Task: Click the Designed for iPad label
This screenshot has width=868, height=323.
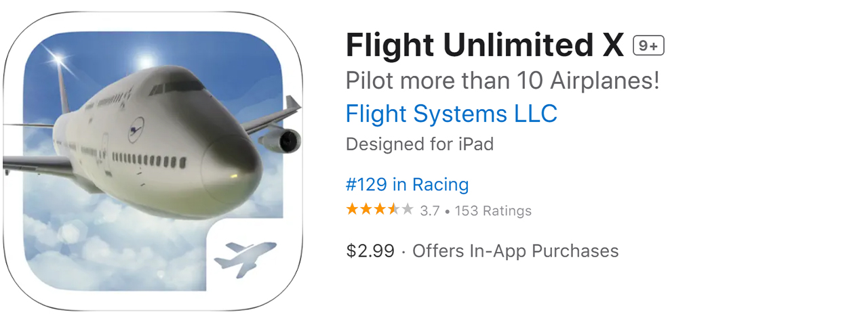Action: 419,144
